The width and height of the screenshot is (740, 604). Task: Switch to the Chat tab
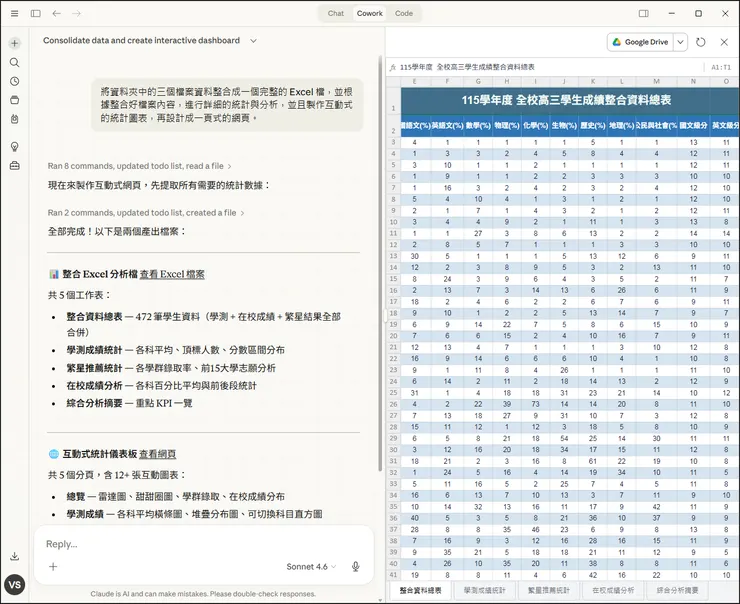pyautogui.click(x=336, y=13)
